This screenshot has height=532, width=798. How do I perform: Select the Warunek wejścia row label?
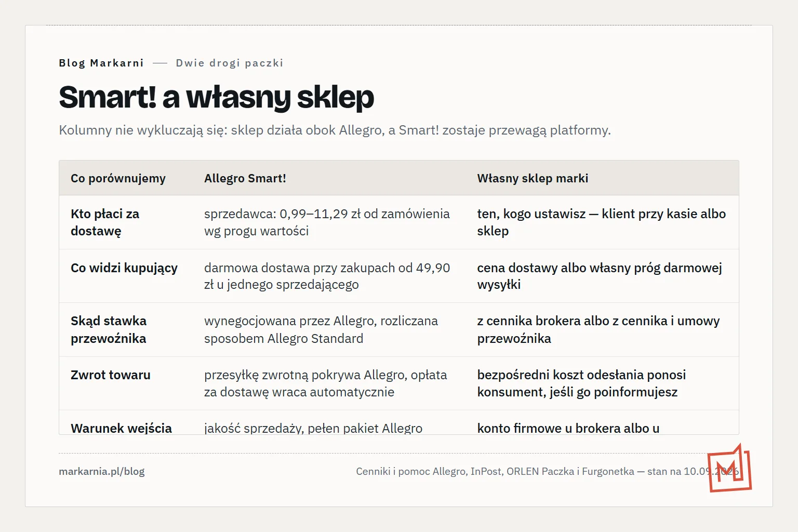[121, 428]
